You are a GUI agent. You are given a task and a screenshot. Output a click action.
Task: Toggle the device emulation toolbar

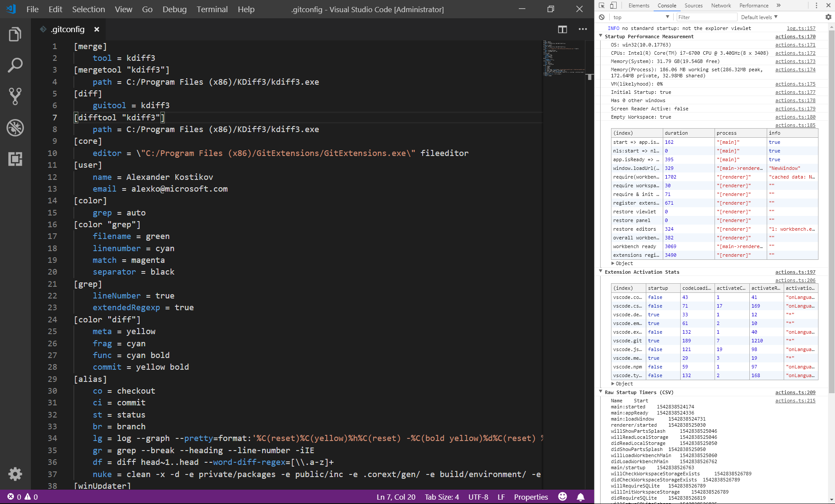click(x=613, y=5)
